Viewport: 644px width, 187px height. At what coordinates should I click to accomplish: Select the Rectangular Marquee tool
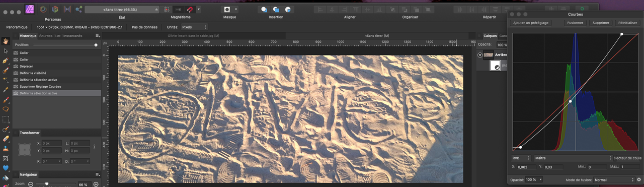pyautogui.click(x=6, y=119)
